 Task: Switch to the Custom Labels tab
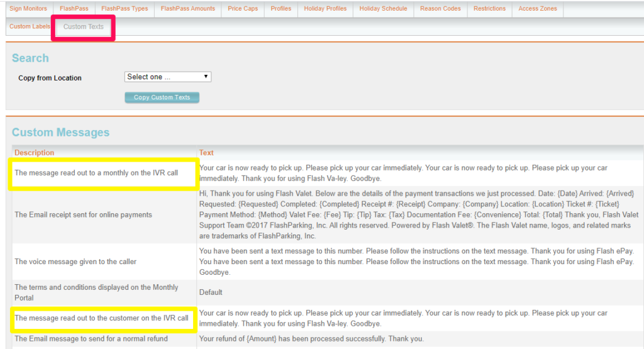[x=30, y=26]
